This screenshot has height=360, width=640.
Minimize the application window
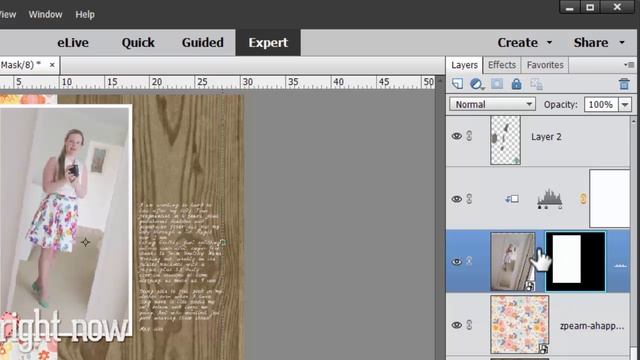pyautogui.click(x=570, y=7)
